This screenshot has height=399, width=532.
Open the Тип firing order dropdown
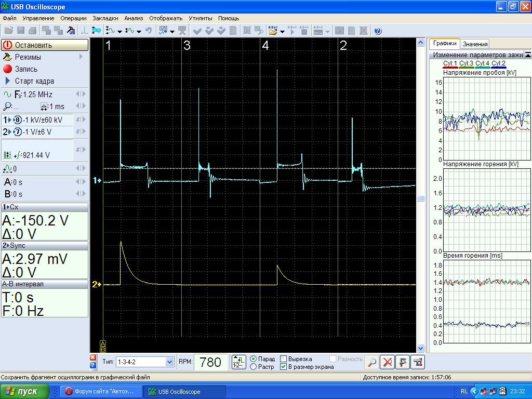(x=169, y=362)
